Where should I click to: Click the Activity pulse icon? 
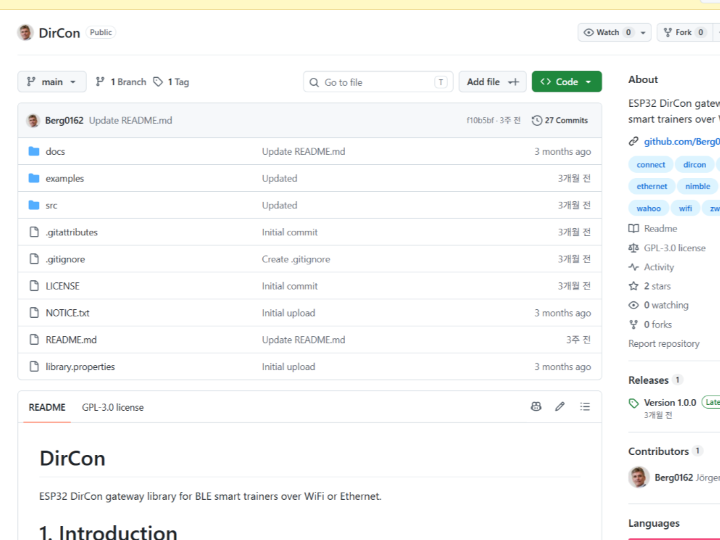[x=634, y=267]
